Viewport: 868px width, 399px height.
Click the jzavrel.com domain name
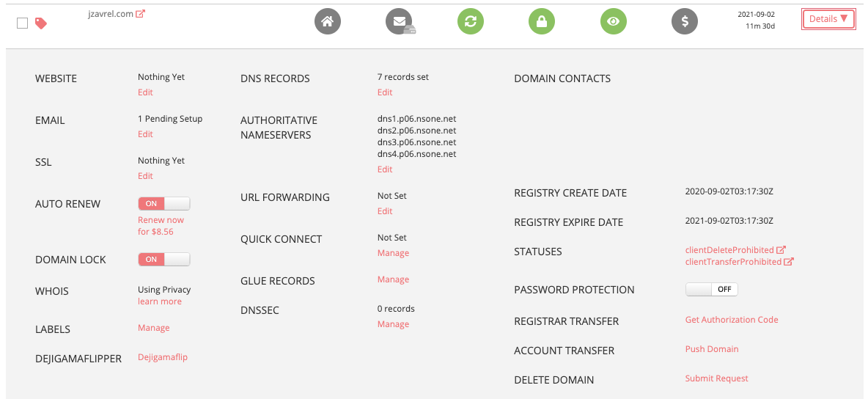111,14
